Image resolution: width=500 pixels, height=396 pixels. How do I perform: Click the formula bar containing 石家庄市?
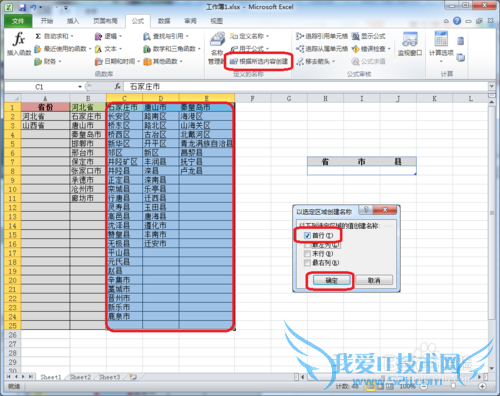pyautogui.click(x=305, y=87)
